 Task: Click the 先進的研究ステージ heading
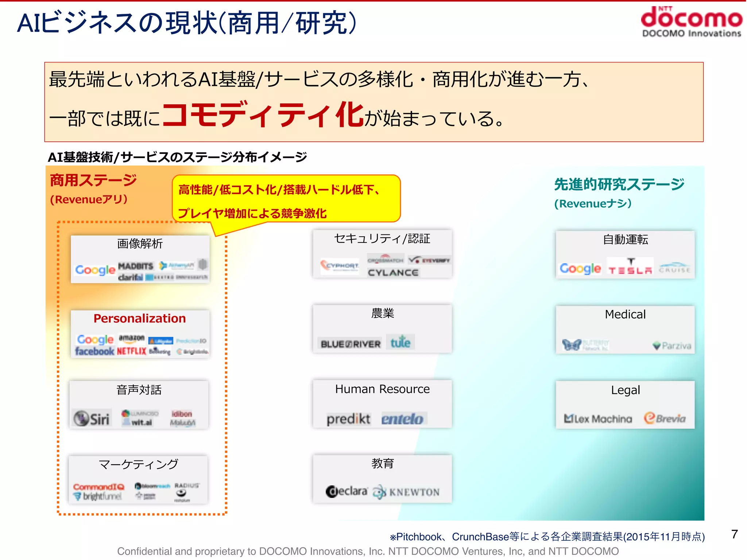click(x=619, y=184)
